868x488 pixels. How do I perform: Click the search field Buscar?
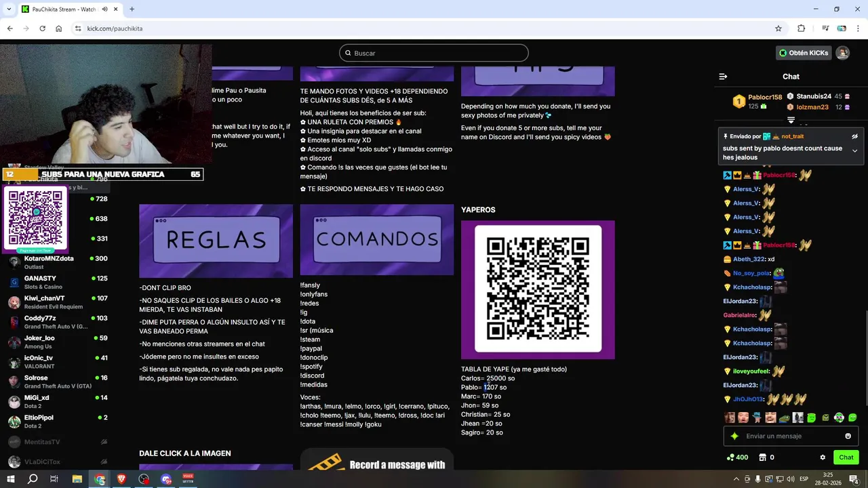coord(434,53)
